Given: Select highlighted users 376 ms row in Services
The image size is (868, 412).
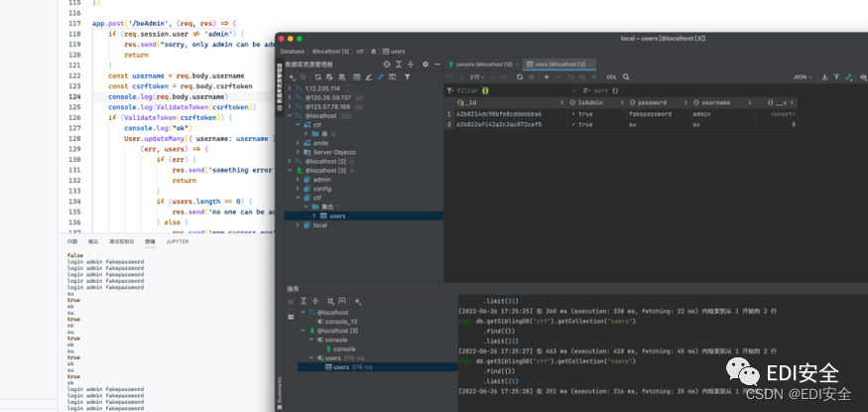Looking at the screenshot, I should (x=378, y=367).
